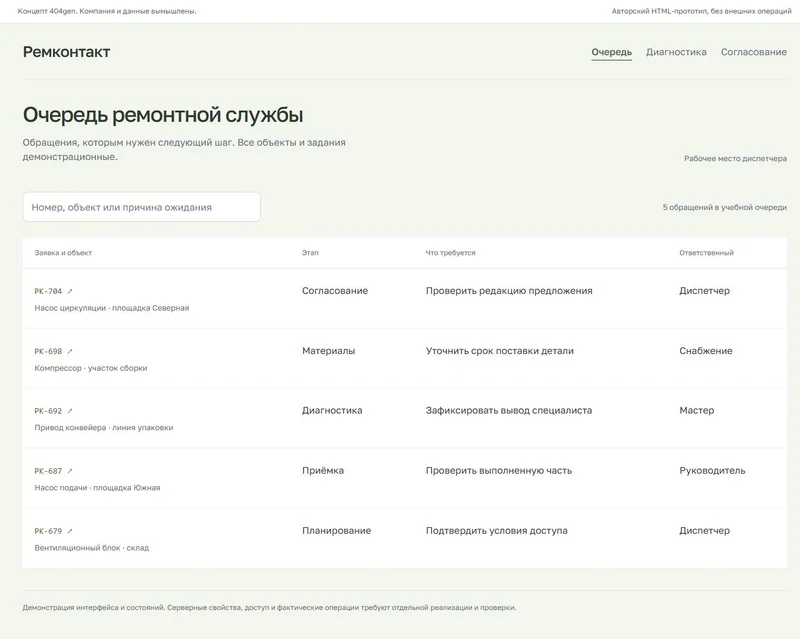Select the Планирование stage cell

(x=336, y=531)
